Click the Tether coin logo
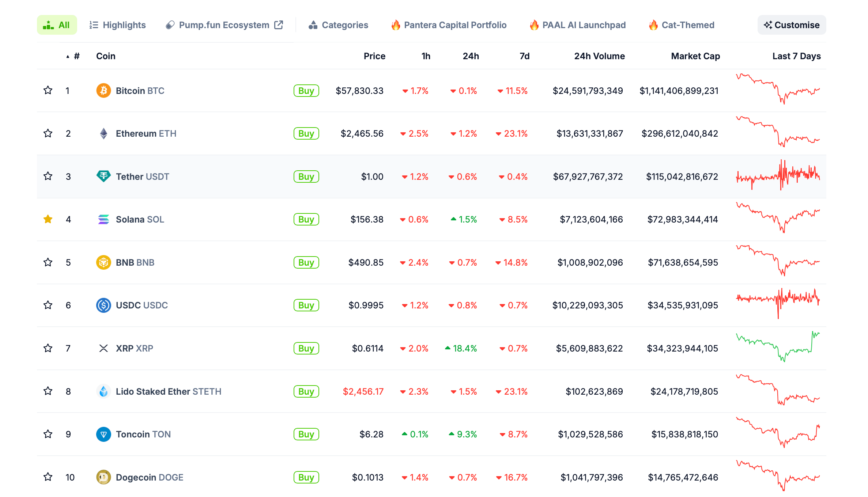The height and width of the screenshot is (497, 868). coord(103,177)
